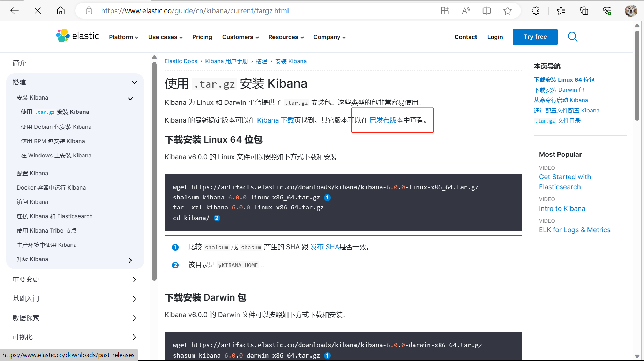Click callout 1 in Linux code block
The width and height of the screenshot is (644, 361).
(327, 198)
